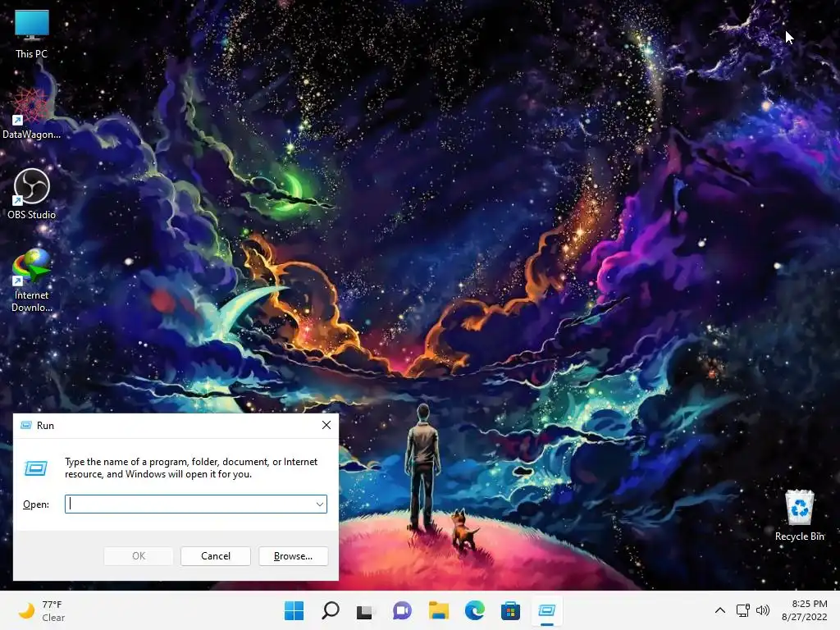Click the Browse... button
The height and width of the screenshot is (630, 840).
[x=293, y=556]
